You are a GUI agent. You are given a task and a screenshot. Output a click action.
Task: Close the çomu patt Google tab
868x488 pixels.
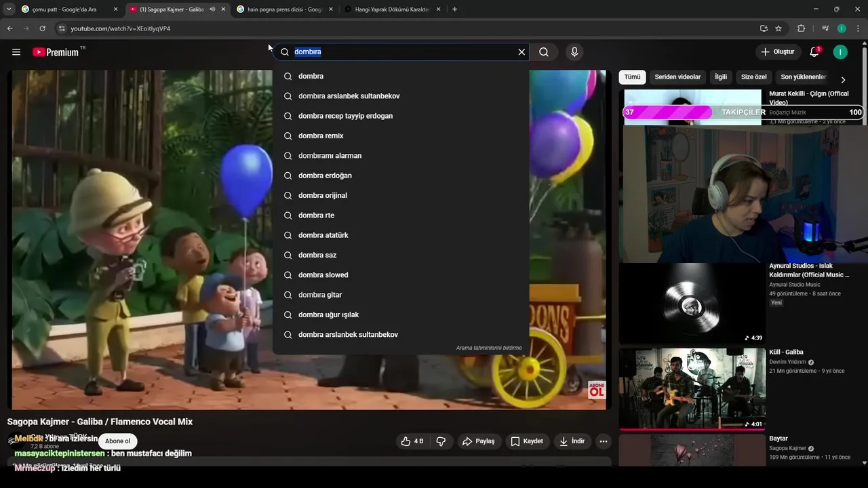[x=115, y=9]
